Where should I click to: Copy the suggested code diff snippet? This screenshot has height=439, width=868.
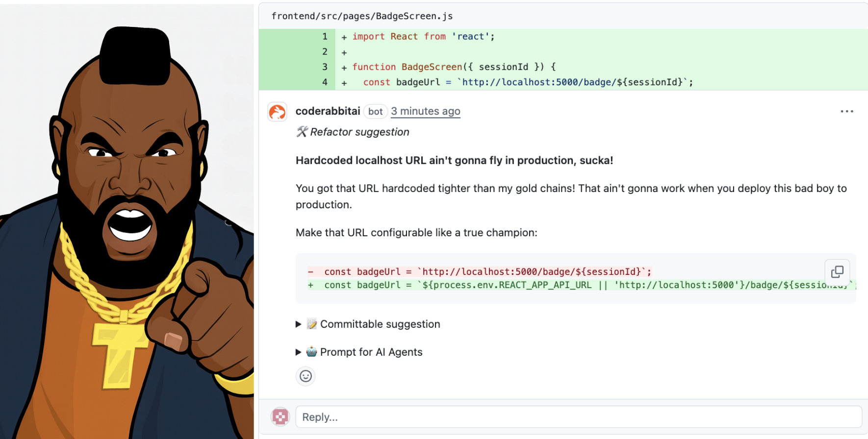[837, 271]
